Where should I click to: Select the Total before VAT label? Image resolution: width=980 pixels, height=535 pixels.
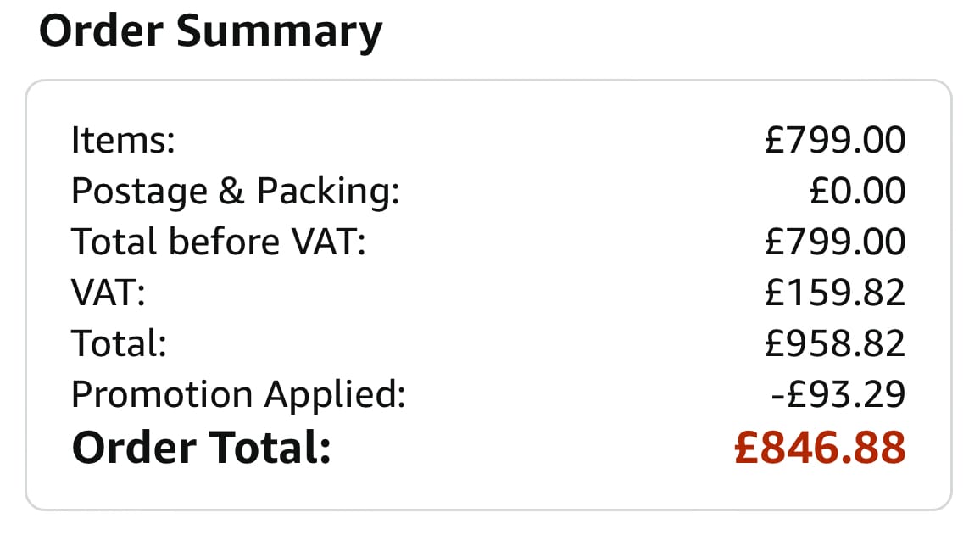(x=218, y=242)
